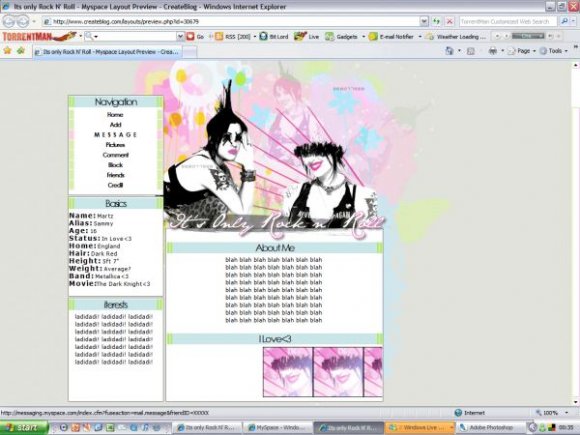Click the Favorites Center star icon

pyautogui.click(x=7, y=50)
